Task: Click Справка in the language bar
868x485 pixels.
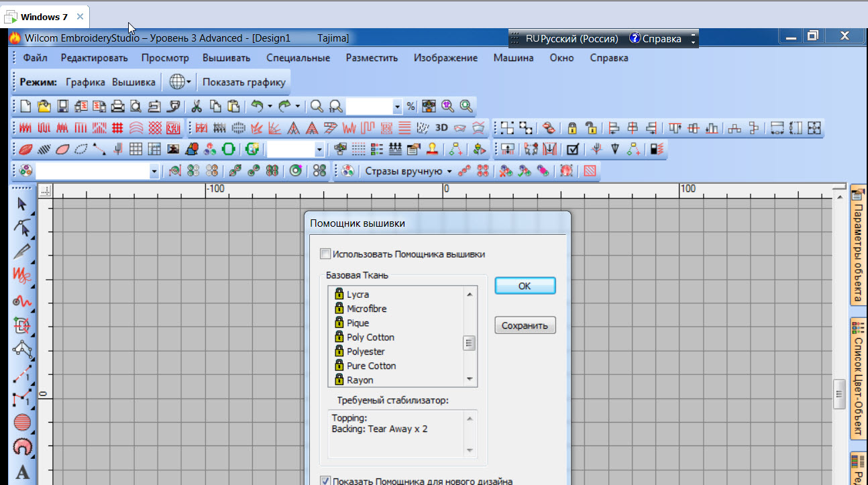Action: [656, 38]
